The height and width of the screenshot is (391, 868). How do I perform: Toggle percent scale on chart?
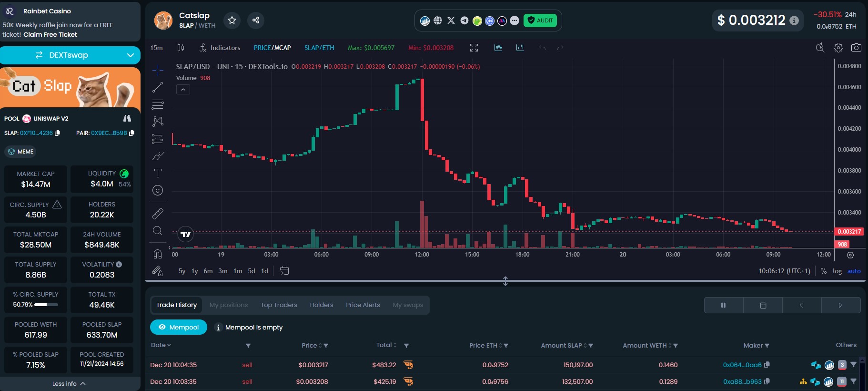coord(824,271)
